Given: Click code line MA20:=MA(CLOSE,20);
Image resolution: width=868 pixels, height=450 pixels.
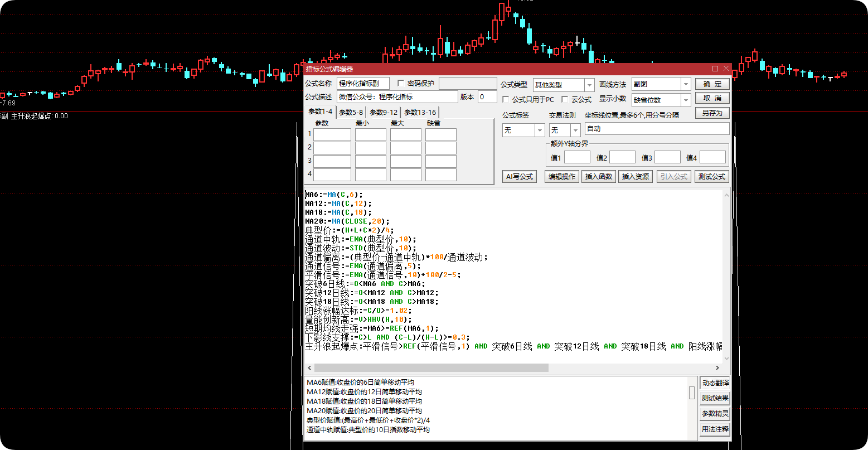Looking at the screenshot, I should tap(347, 221).
